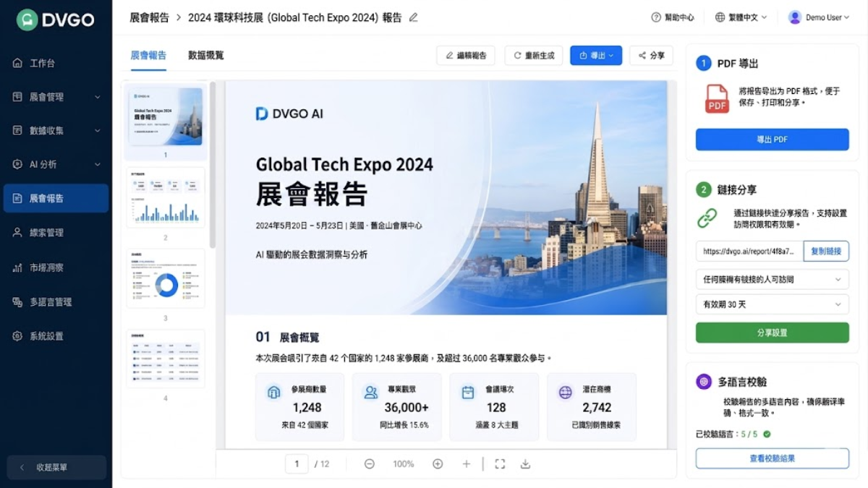Open the 任何獲得有鏈接的人可訪問 dropdown

[773, 279]
